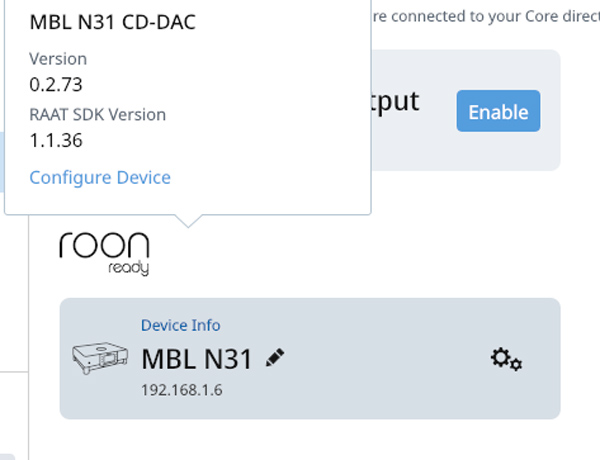Viewport: 600px width, 460px height.
Task: Open the Configure Device link
Action: [100, 177]
